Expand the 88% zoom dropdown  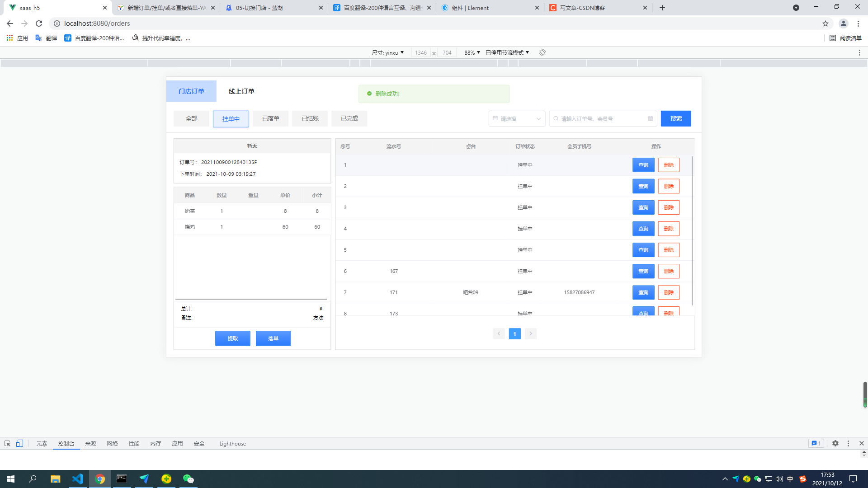(472, 52)
